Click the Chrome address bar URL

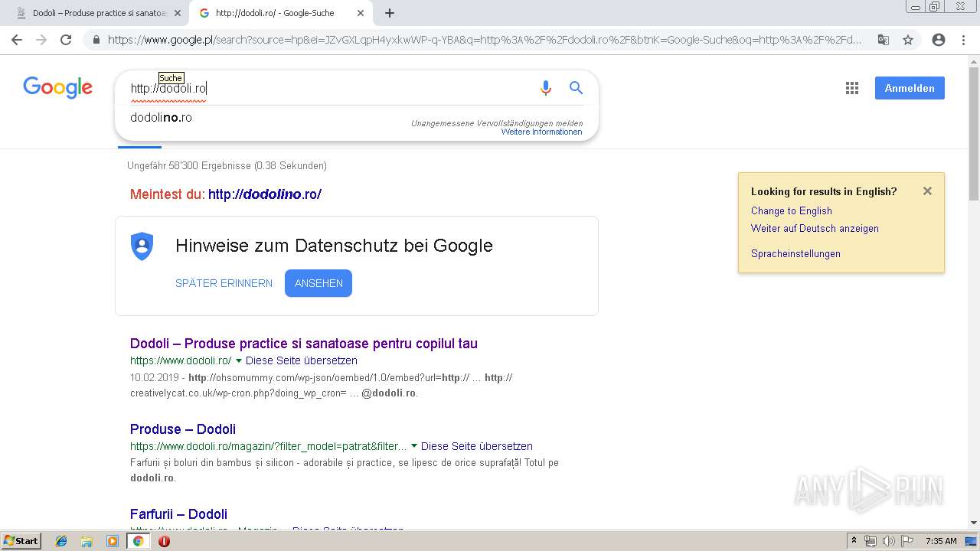point(484,40)
